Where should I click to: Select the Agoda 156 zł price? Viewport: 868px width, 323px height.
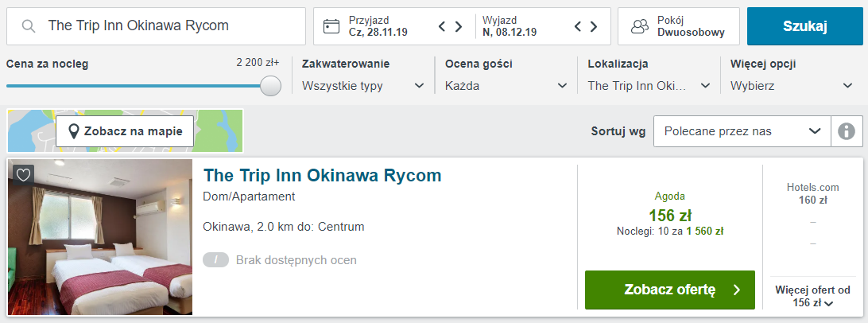[670, 215]
